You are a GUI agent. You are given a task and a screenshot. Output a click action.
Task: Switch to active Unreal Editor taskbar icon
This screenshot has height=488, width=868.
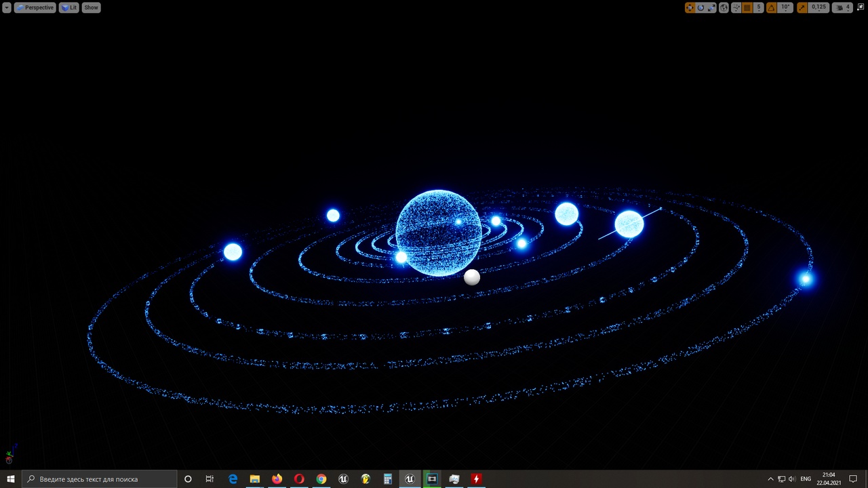[x=410, y=479]
